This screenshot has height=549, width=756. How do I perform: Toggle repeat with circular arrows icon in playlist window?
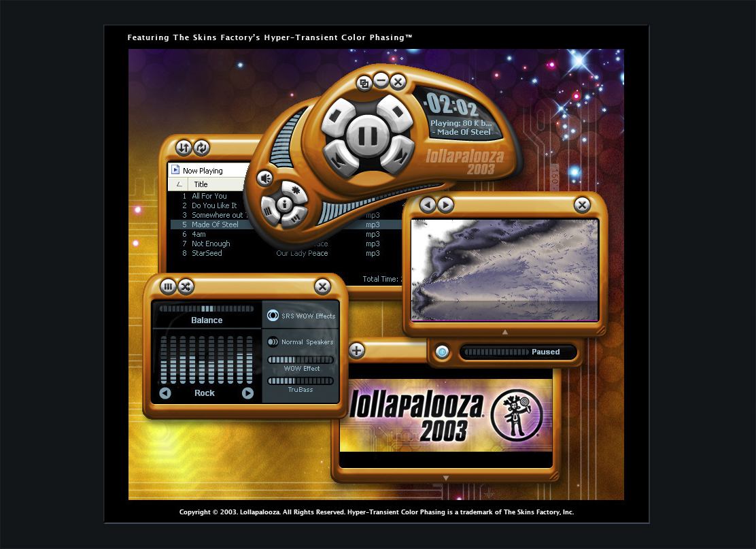tap(201, 148)
